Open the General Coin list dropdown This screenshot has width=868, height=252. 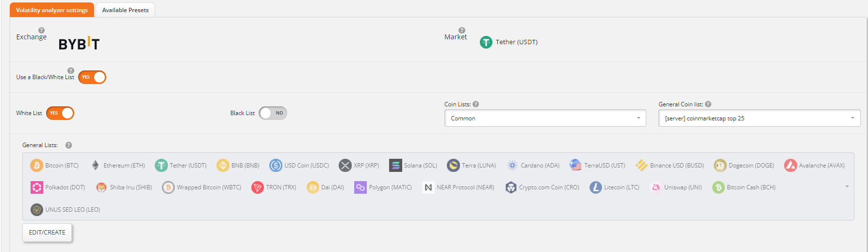tap(759, 118)
